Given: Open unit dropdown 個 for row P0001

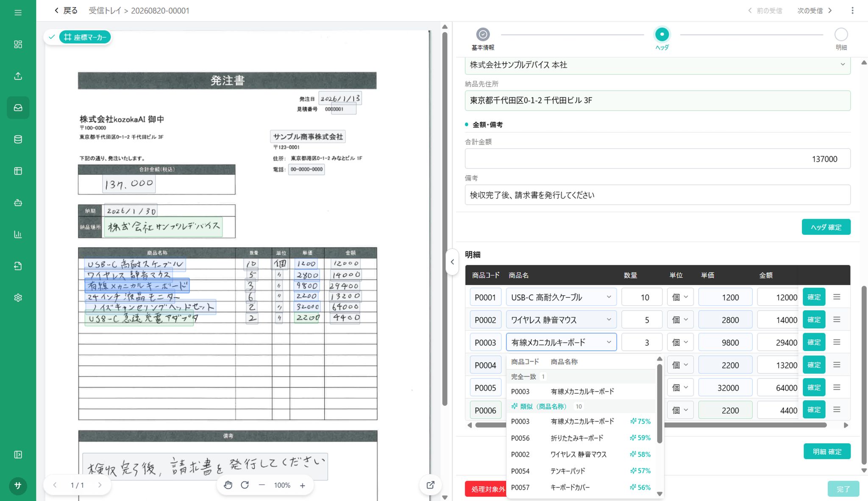Looking at the screenshot, I should pyautogui.click(x=680, y=297).
